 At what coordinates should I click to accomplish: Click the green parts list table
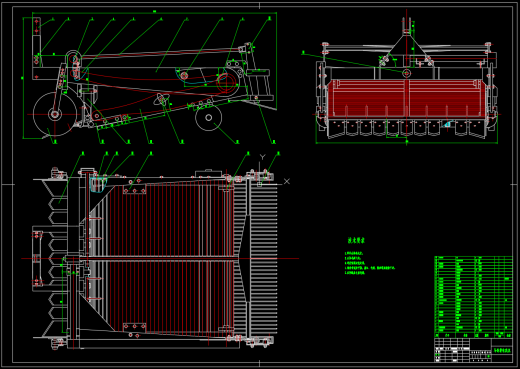click(473, 297)
